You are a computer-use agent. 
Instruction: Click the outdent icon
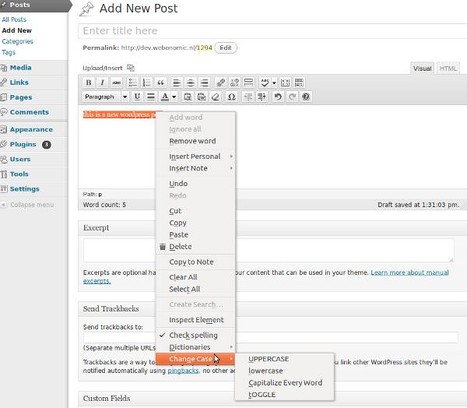(248, 97)
